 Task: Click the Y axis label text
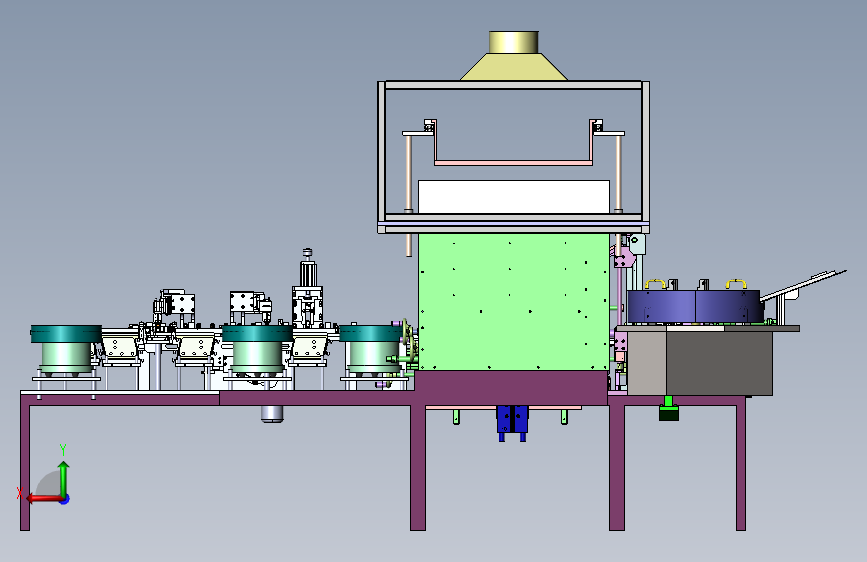click(63, 450)
